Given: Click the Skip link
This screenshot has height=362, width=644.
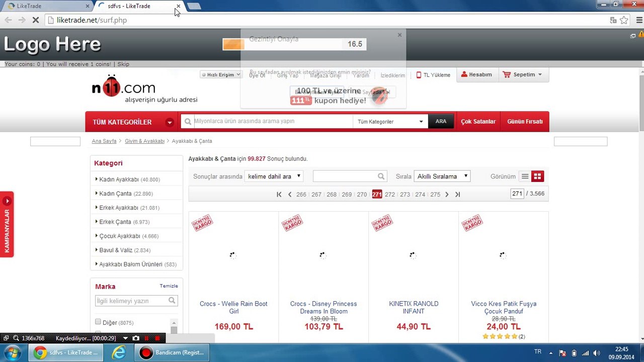Looking at the screenshot, I should pos(123,64).
